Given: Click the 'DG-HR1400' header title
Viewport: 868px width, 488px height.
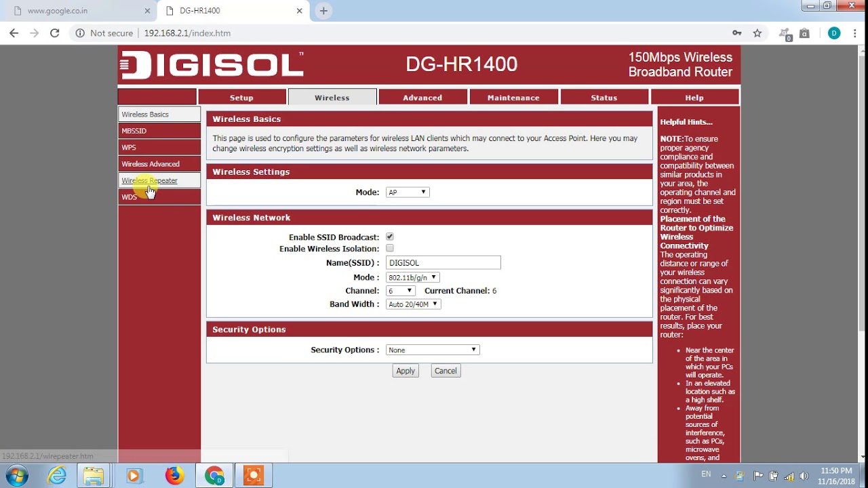Looking at the screenshot, I should [461, 64].
